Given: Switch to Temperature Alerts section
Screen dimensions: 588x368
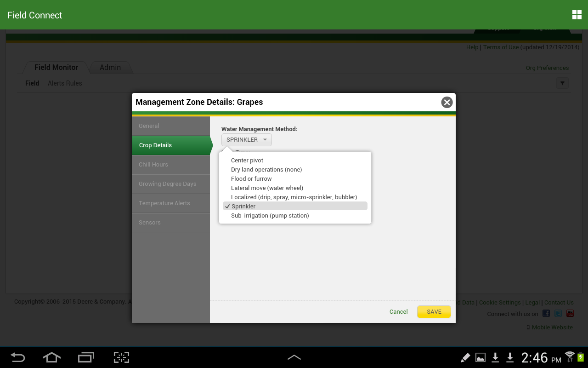Looking at the screenshot, I should (171, 203).
